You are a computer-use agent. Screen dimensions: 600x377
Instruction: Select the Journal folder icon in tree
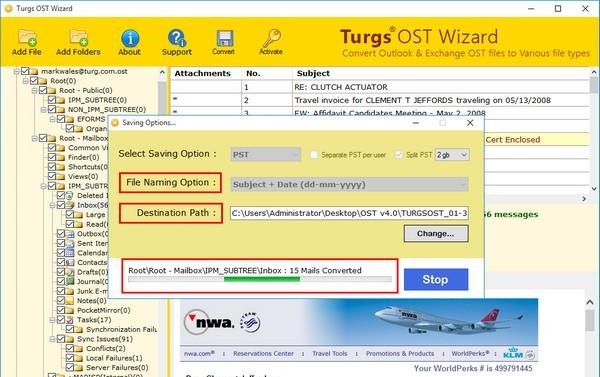pos(70,282)
